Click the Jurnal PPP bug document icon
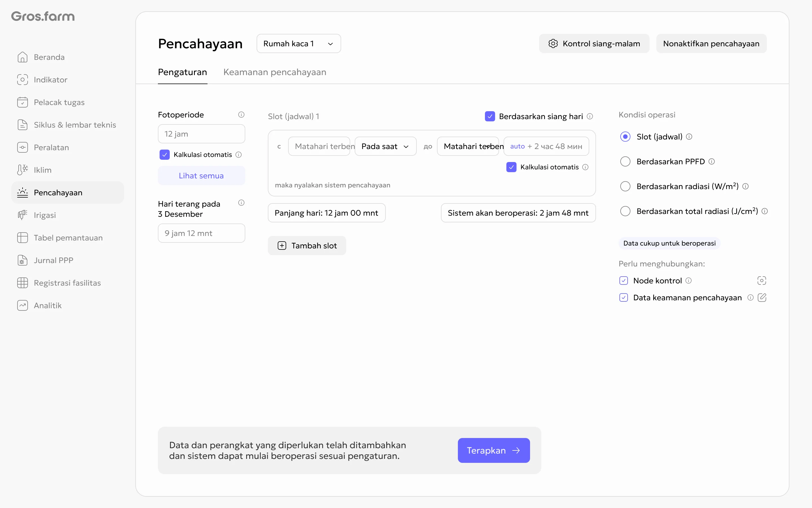The height and width of the screenshot is (508, 812). pos(23,260)
